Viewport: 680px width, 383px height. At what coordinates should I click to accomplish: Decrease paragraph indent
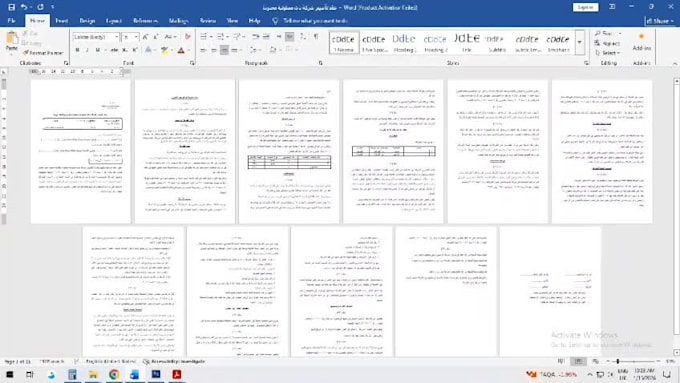(x=256, y=37)
